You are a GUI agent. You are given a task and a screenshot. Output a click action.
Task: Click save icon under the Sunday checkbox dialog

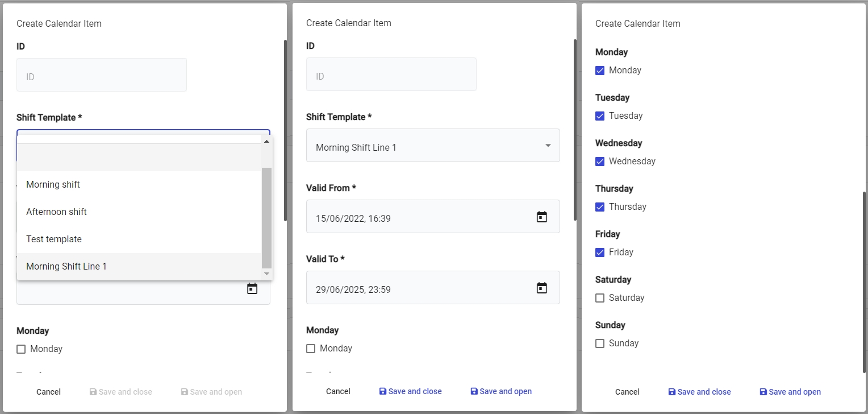pos(672,392)
